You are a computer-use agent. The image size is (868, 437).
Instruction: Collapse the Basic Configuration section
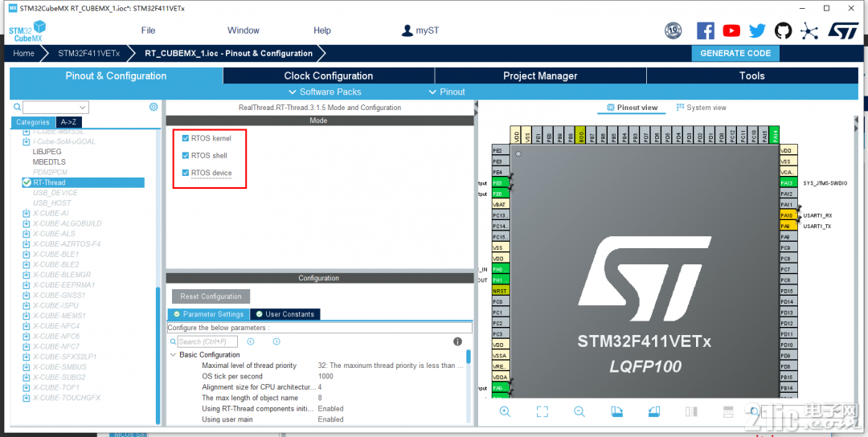point(174,354)
